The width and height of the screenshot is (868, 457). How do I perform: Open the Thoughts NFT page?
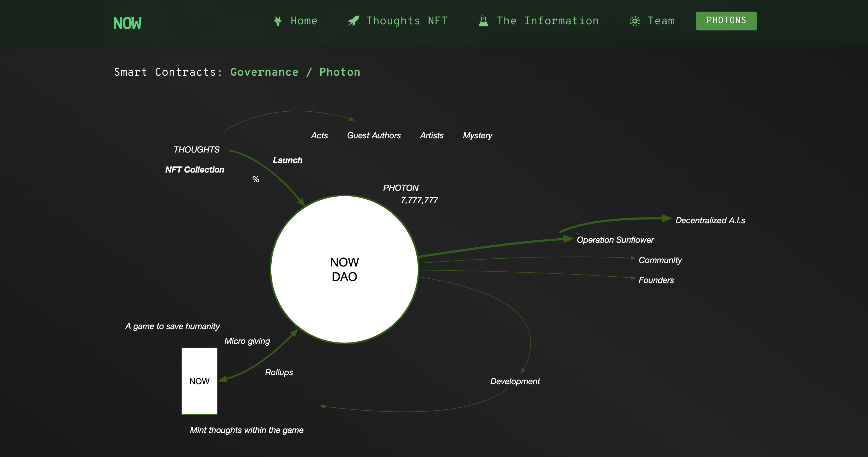pos(407,21)
